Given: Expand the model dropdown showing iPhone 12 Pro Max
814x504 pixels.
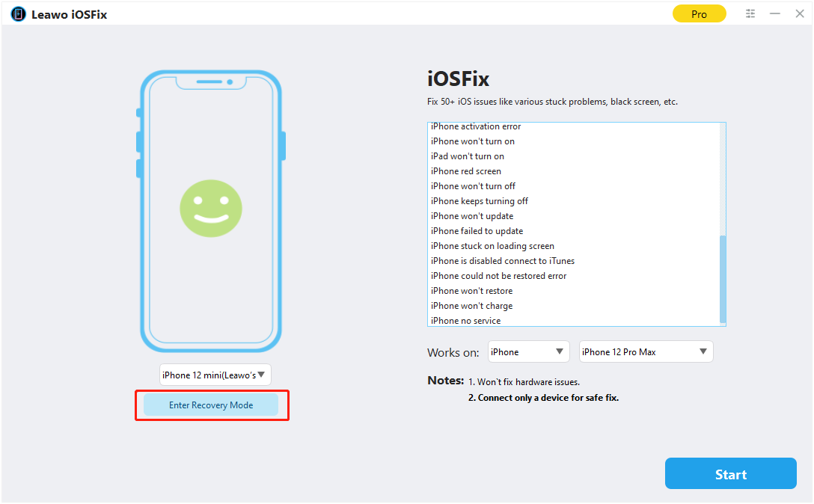Looking at the screenshot, I should pyautogui.click(x=646, y=352).
